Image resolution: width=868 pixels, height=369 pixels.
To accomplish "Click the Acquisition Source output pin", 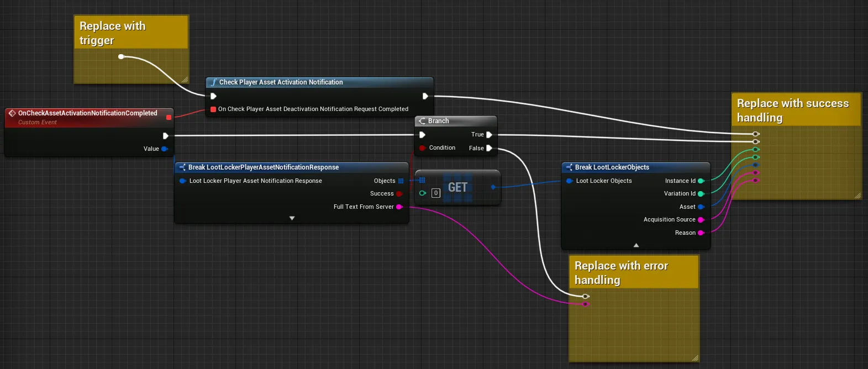I will click(701, 220).
